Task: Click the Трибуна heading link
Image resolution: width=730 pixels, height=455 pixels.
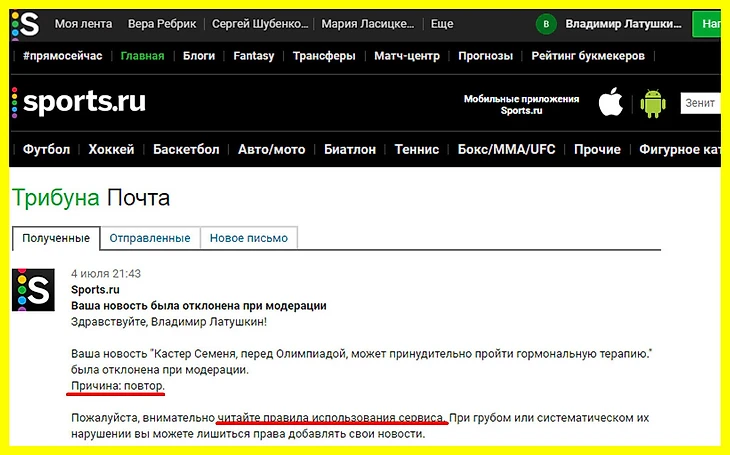Action: 55,197
